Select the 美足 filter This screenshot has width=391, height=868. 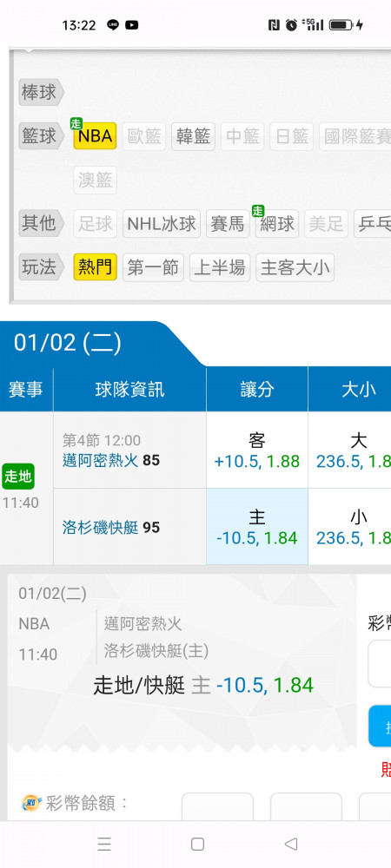click(x=326, y=224)
